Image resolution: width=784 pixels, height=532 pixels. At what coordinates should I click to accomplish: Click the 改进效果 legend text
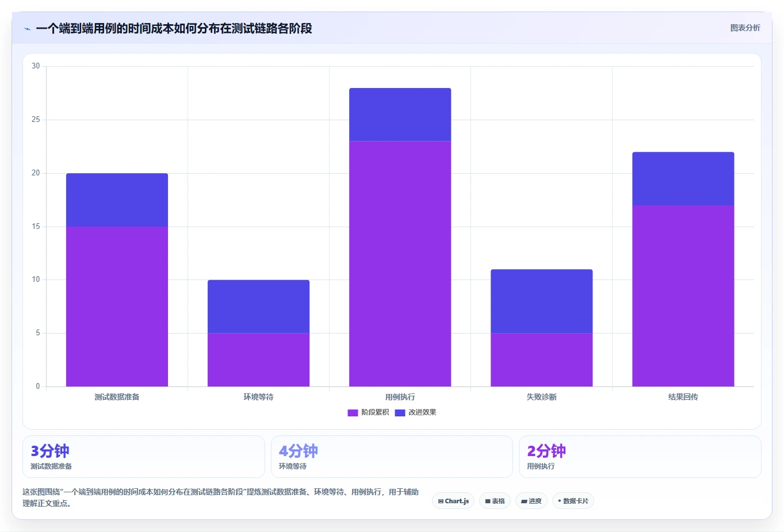(422, 412)
